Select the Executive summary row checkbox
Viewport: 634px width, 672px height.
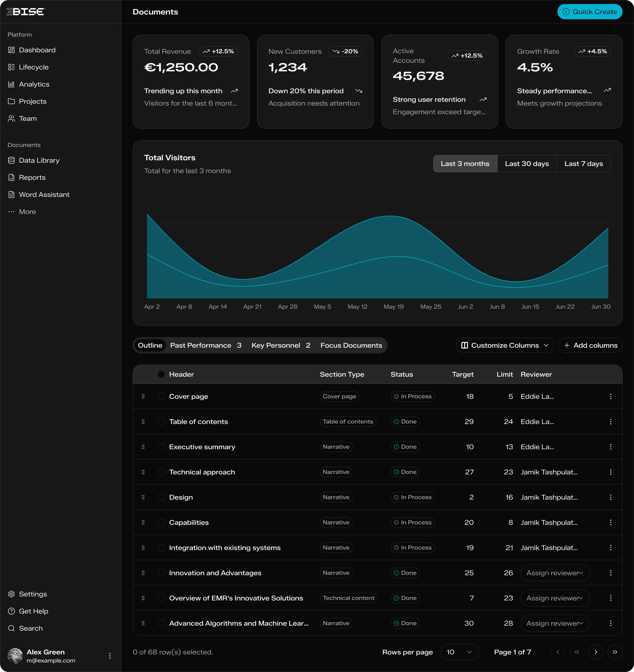pos(161,447)
